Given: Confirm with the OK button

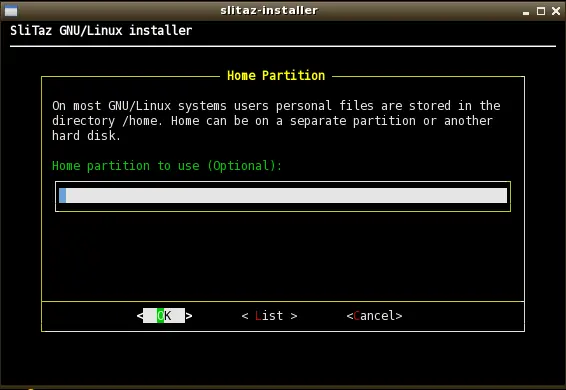Looking at the screenshot, I should 164,316.
